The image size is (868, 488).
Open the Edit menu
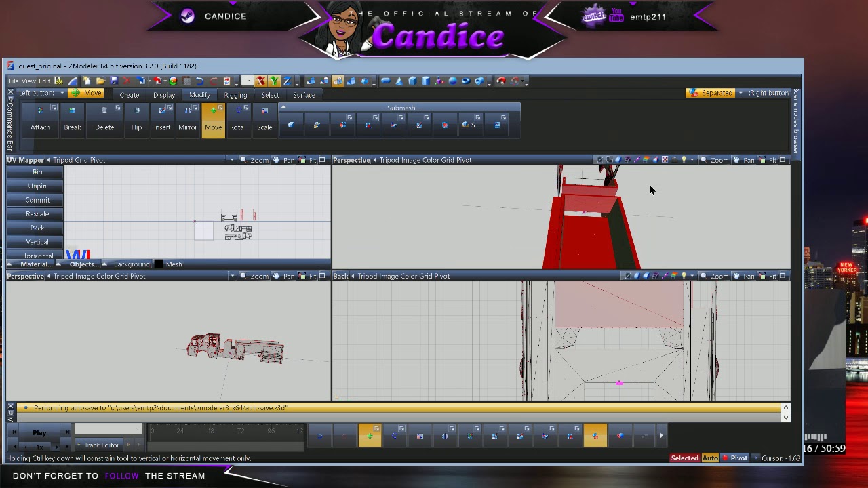[x=44, y=81]
